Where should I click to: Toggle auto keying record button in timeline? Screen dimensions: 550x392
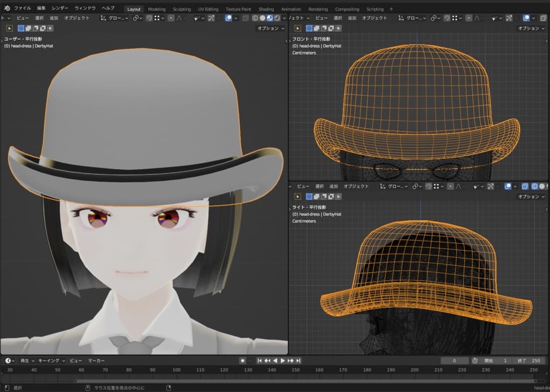(243, 361)
